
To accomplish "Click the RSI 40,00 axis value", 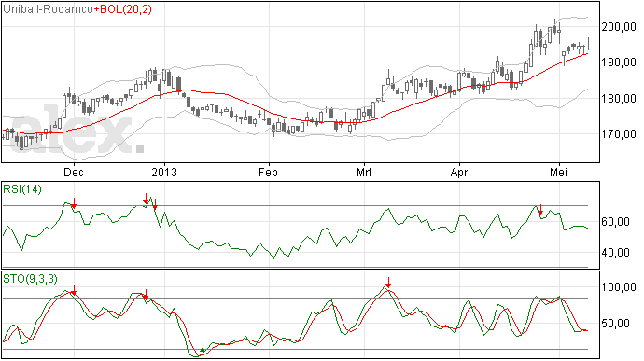I will tap(615, 253).
